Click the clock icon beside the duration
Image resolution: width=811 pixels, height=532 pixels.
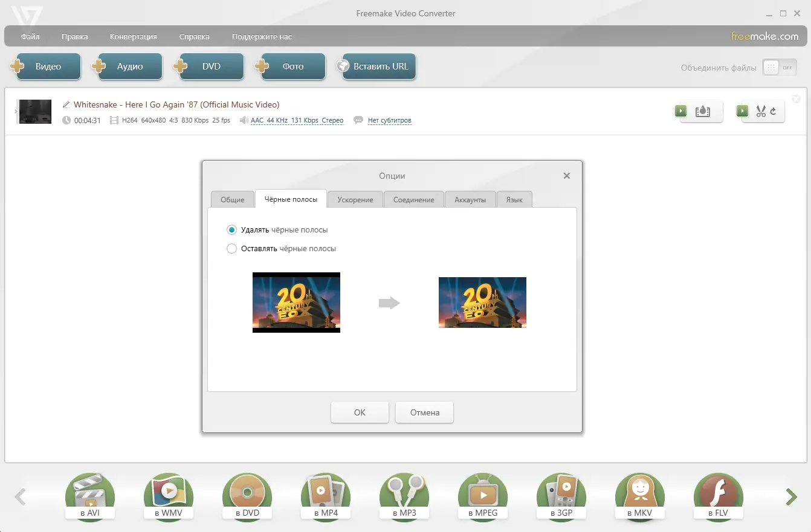pyautogui.click(x=66, y=120)
